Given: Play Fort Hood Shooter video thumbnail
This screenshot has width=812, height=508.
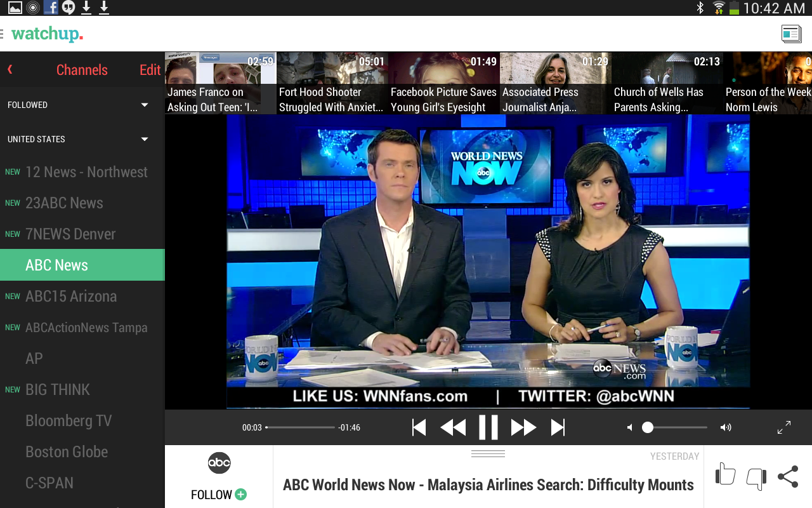Looking at the screenshot, I should click(x=332, y=83).
